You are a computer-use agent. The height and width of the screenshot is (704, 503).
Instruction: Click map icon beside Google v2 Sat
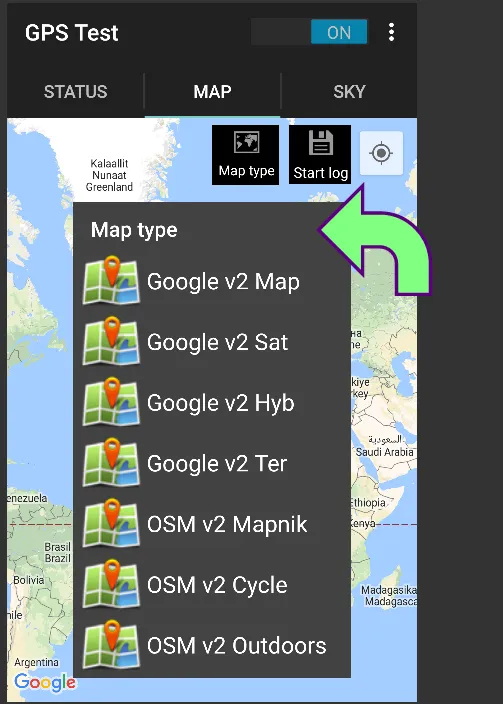pos(111,341)
